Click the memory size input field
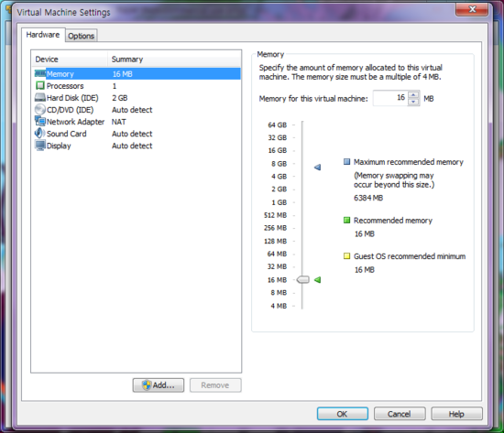The width and height of the screenshot is (504, 433). (390, 98)
